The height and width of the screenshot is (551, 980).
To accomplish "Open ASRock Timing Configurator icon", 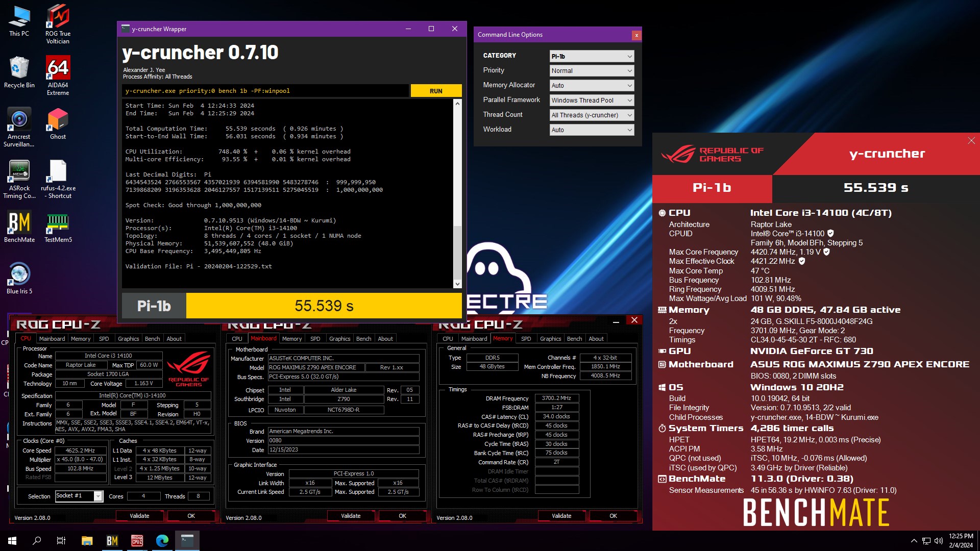I will tap(19, 179).
